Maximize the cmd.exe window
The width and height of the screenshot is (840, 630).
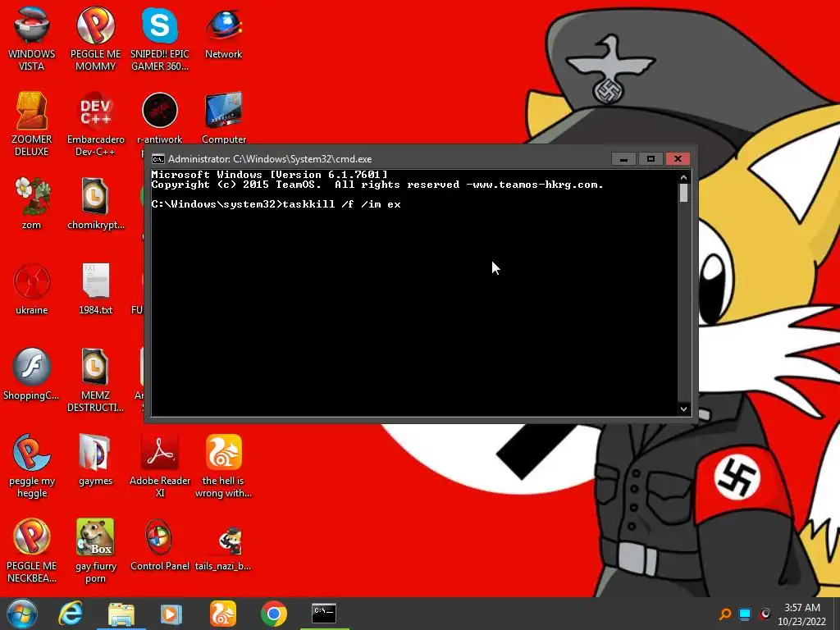click(x=651, y=159)
